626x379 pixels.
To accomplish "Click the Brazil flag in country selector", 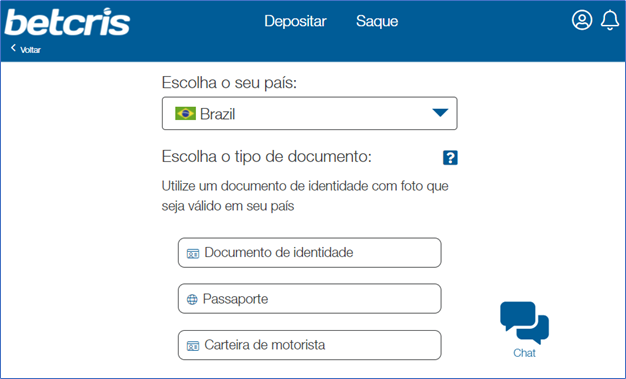I will (185, 113).
